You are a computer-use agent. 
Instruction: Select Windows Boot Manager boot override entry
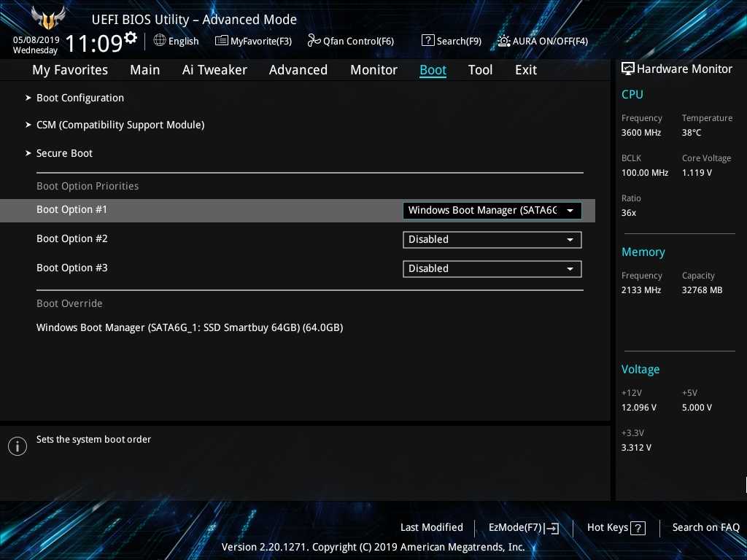190,327
